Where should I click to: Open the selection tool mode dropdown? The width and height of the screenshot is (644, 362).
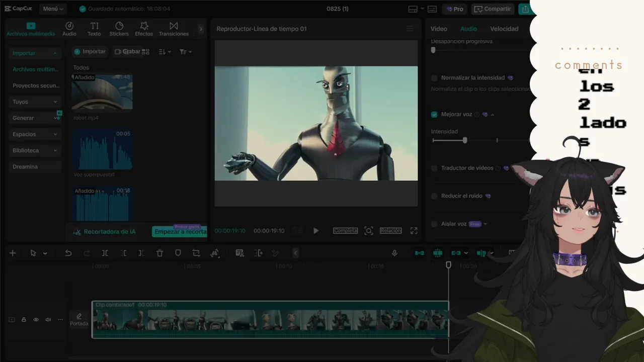pyautogui.click(x=45, y=253)
